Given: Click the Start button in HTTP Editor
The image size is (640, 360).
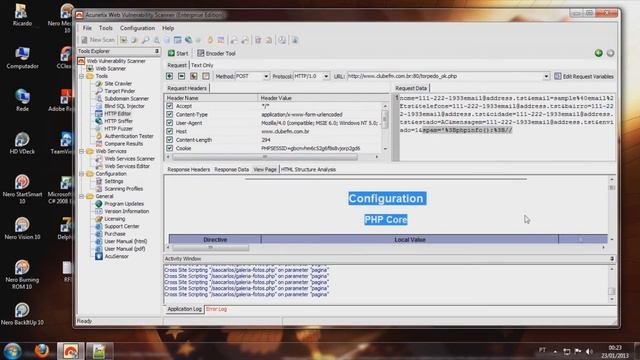Looking at the screenshot, I should [178, 53].
